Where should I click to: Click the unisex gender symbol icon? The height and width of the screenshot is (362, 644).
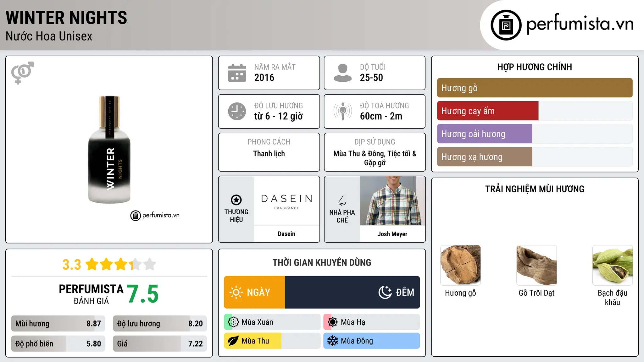click(x=22, y=73)
